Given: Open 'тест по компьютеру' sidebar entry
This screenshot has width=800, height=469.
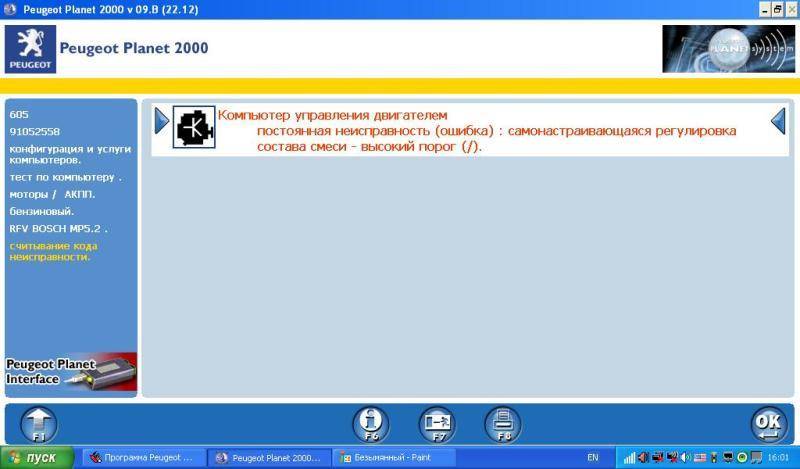Looking at the screenshot, I should click(x=65, y=178).
